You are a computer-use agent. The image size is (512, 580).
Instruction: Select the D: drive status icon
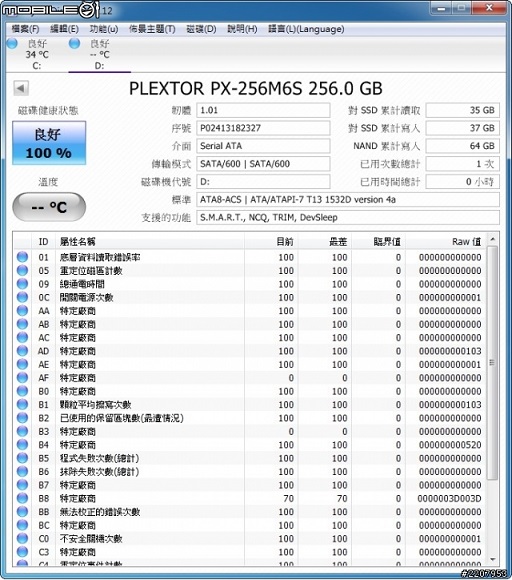pyautogui.click(x=74, y=44)
